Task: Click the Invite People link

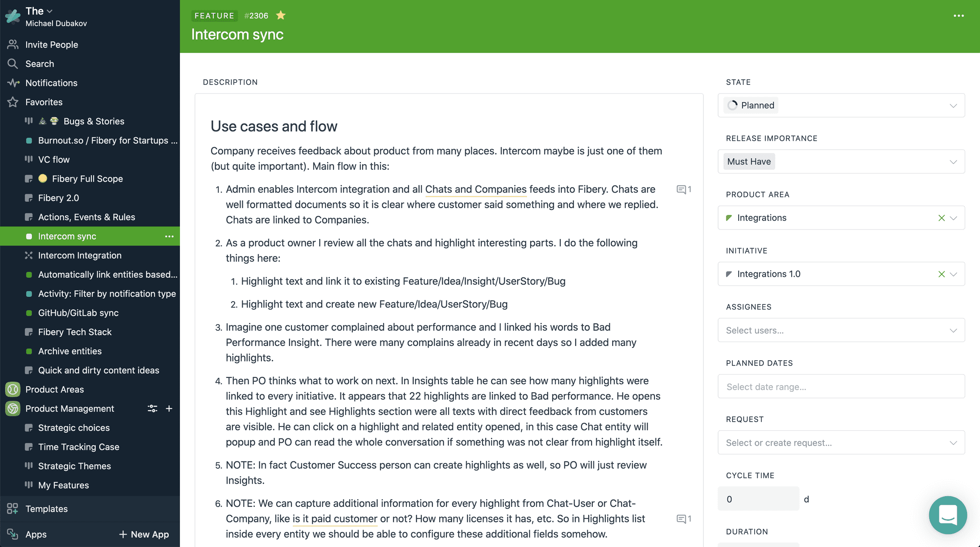Action: coord(51,45)
